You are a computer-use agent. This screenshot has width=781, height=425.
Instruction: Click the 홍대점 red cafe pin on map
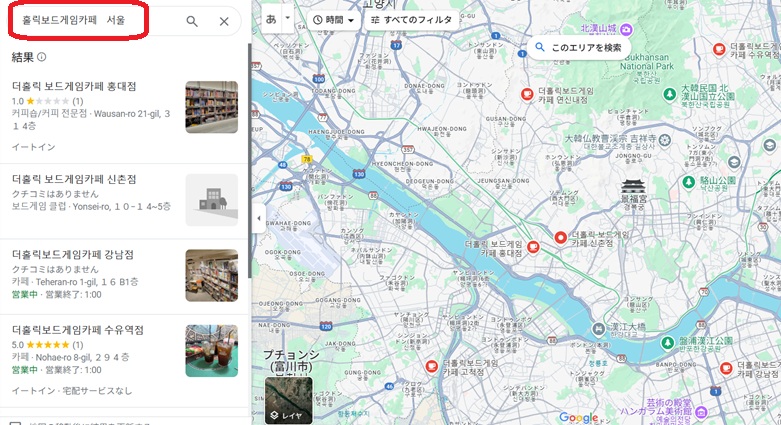click(533, 247)
